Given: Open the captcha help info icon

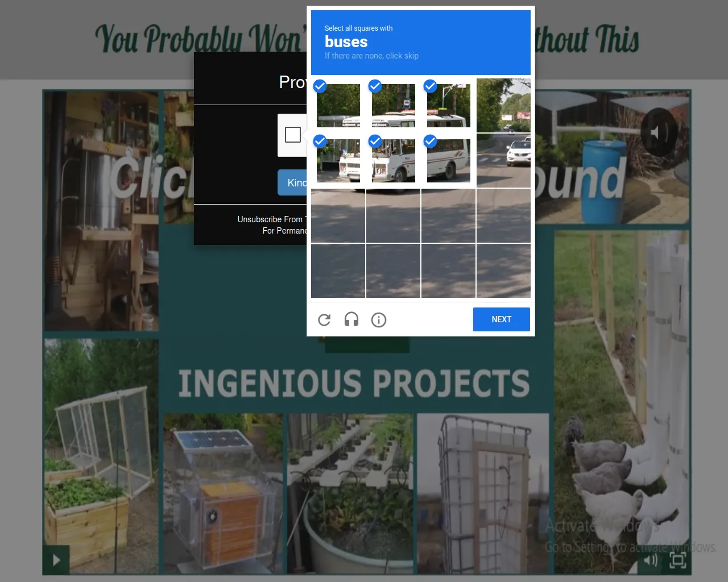Looking at the screenshot, I should pyautogui.click(x=379, y=320).
